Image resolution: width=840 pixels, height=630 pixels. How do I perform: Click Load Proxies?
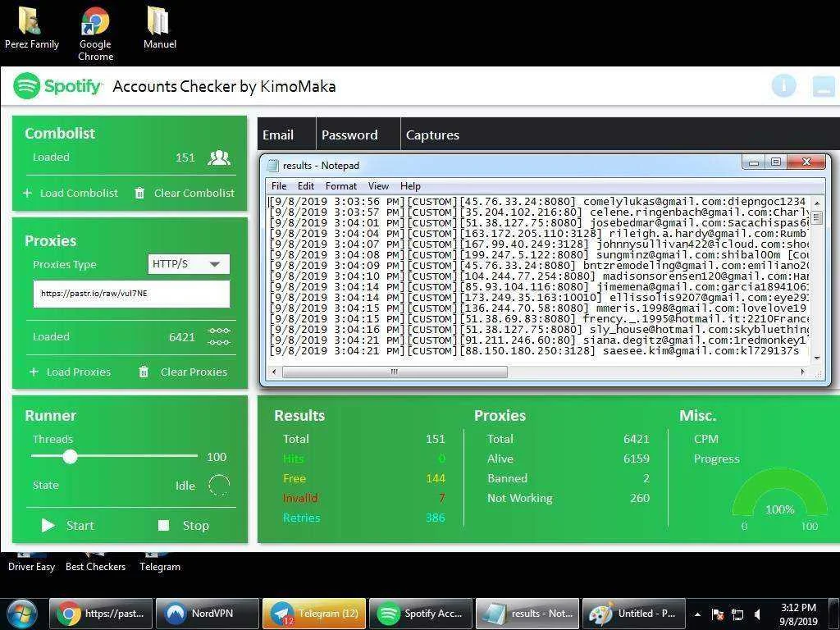coord(78,372)
